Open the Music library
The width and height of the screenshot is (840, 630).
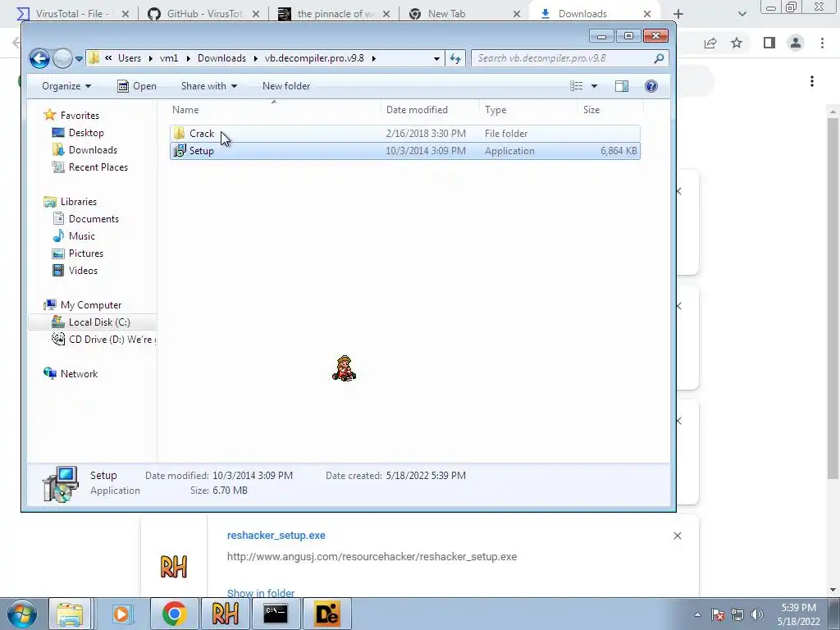pos(81,236)
